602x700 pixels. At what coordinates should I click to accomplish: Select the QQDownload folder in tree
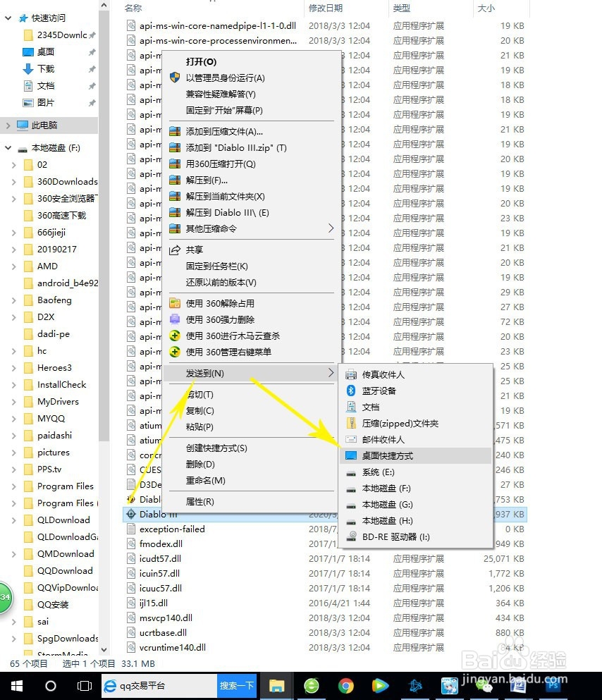point(65,571)
